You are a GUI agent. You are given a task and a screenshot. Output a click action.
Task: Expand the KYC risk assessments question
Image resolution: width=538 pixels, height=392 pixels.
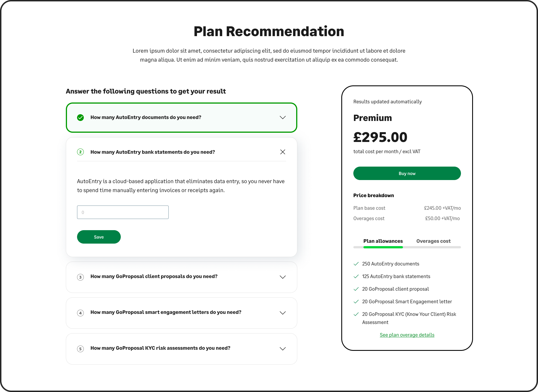click(283, 349)
